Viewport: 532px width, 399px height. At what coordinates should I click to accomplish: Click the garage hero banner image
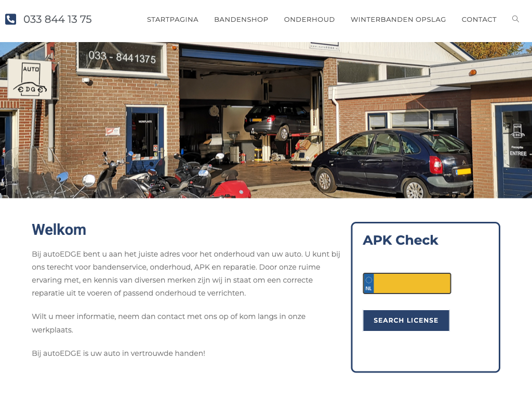(266, 120)
